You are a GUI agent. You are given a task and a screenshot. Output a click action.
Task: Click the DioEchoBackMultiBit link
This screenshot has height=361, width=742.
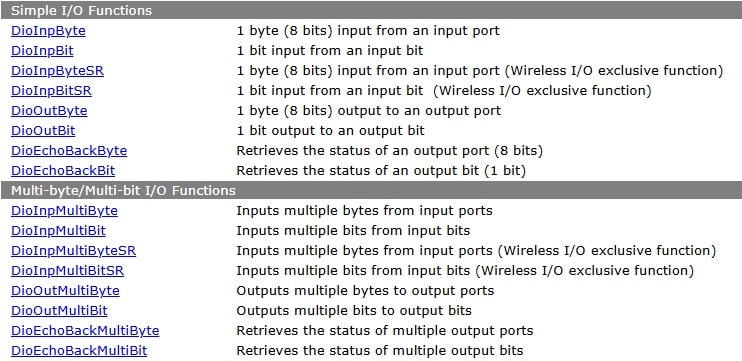[79, 351]
